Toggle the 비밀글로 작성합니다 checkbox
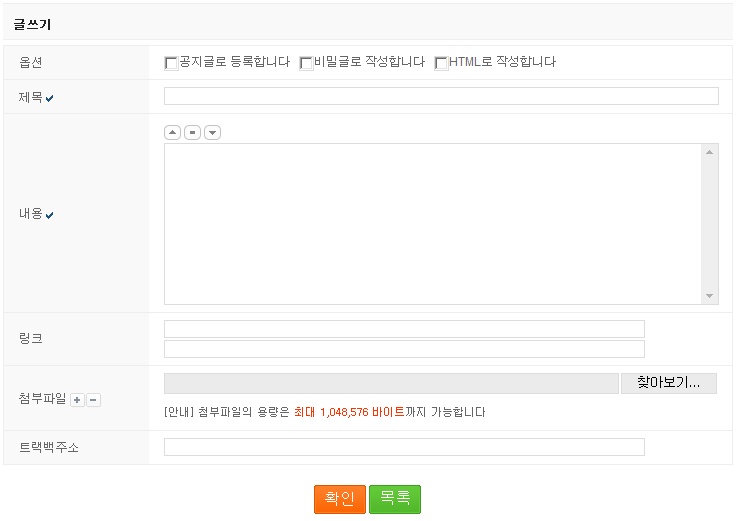This screenshot has height=521, width=736. 306,63
